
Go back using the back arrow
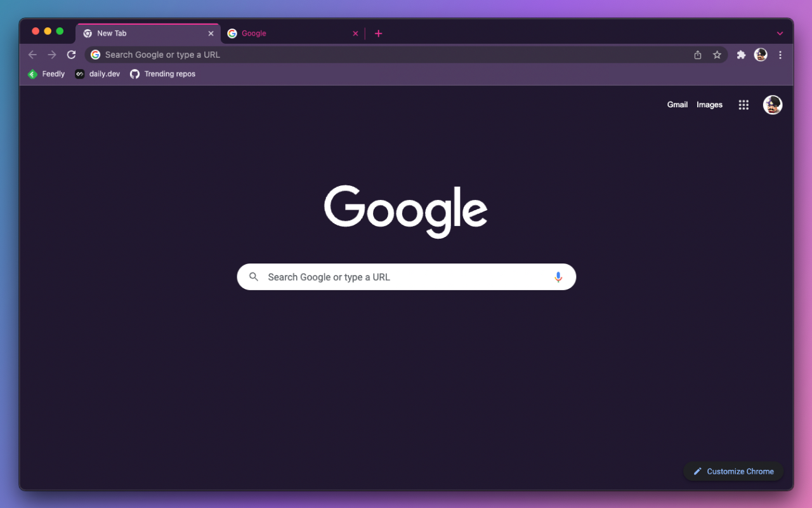coord(32,55)
